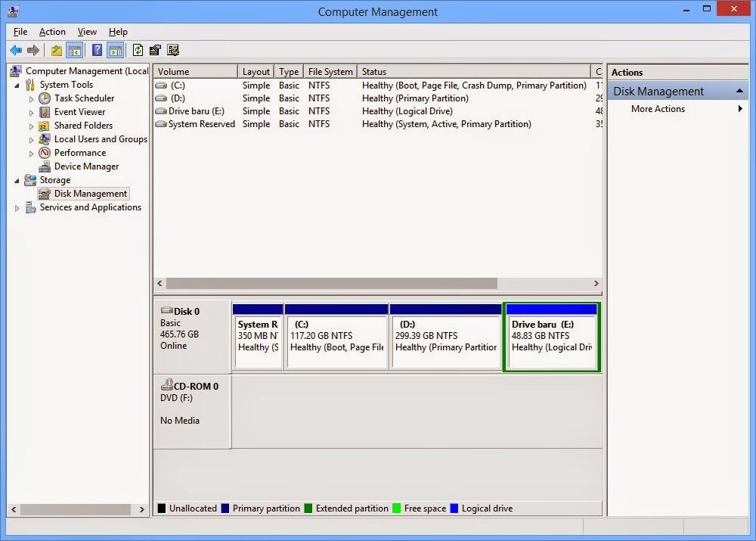This screenshot has width=756, height=541.
Task: Select the (C:) 117.20 GB partition block
Action: coord(336,337)
